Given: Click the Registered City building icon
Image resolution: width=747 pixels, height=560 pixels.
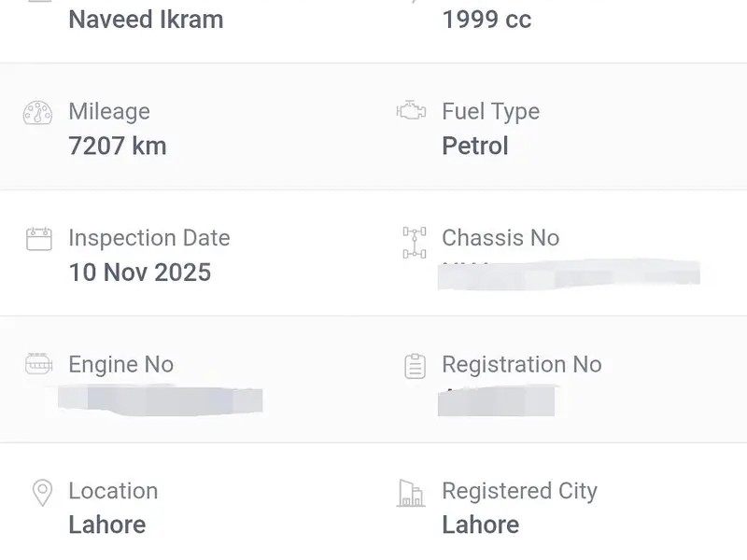Looking at the screenshot, I should [412, 493].
